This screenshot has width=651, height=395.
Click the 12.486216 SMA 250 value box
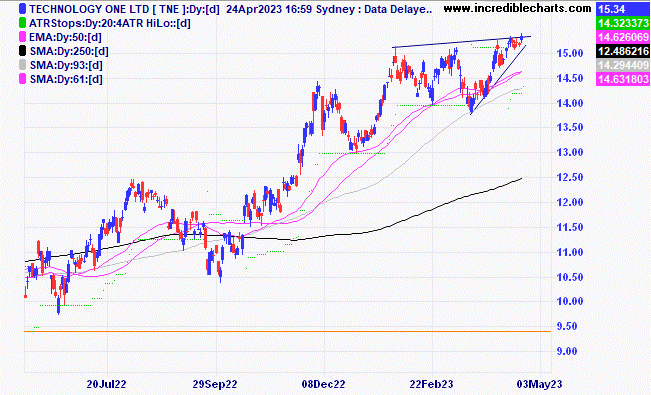coord(622,51)
